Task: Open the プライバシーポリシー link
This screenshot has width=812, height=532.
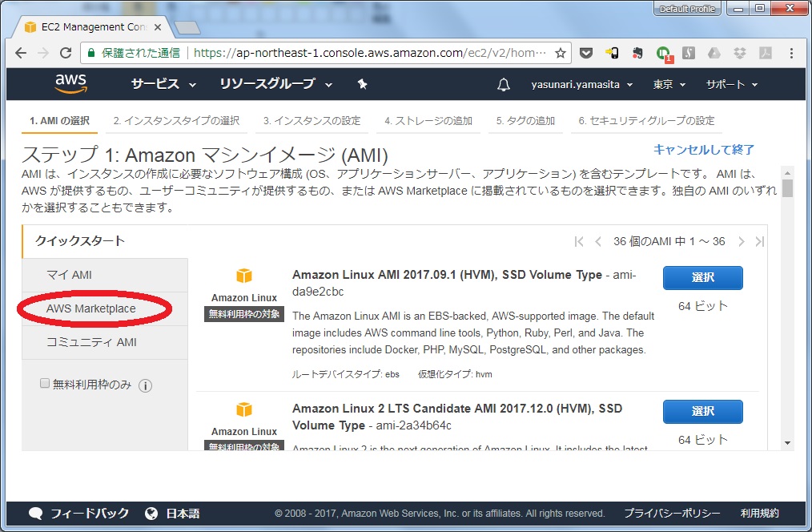Action: pos(672,514)
